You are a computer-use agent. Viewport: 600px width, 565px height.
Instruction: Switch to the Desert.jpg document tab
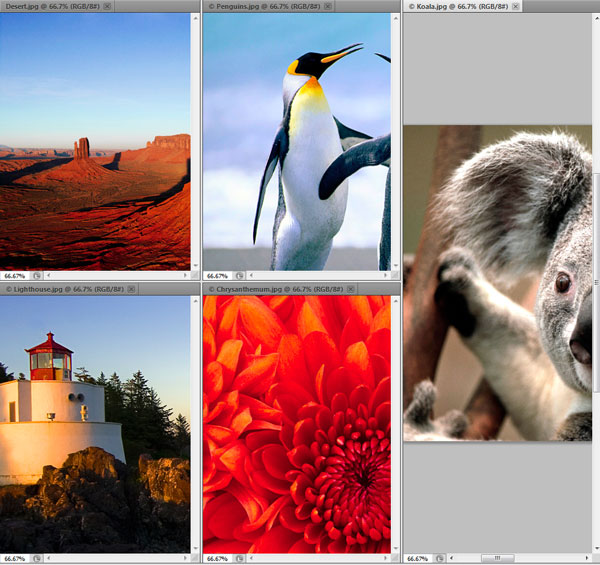click(50, 6)
